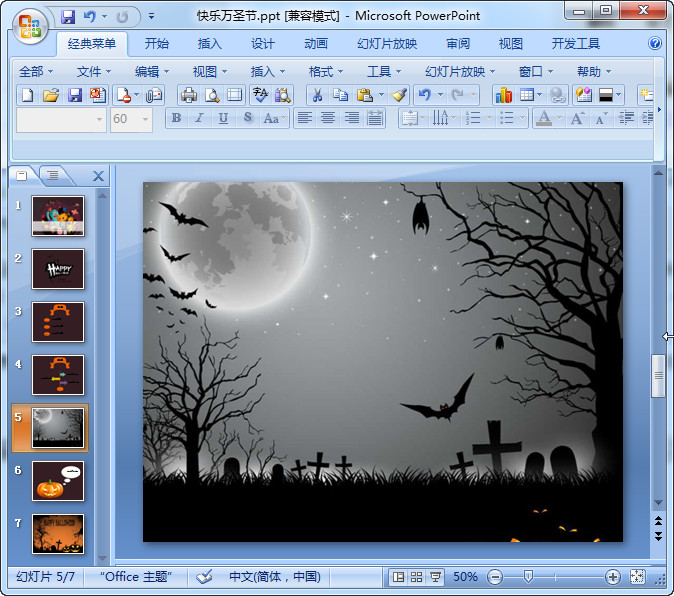Screen dimensions: 674x596
Task: Switch to slide sorter view
Action: (416, 577)
